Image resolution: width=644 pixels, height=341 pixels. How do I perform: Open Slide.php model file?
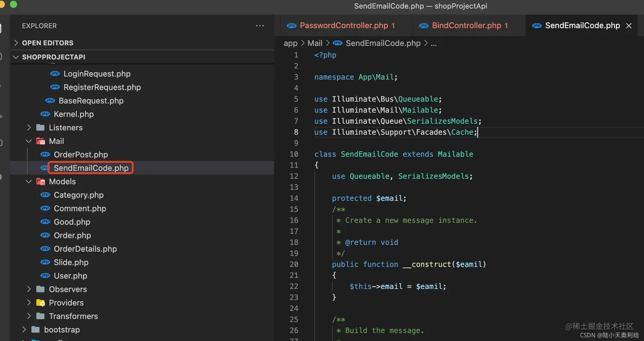click(71, 263)
